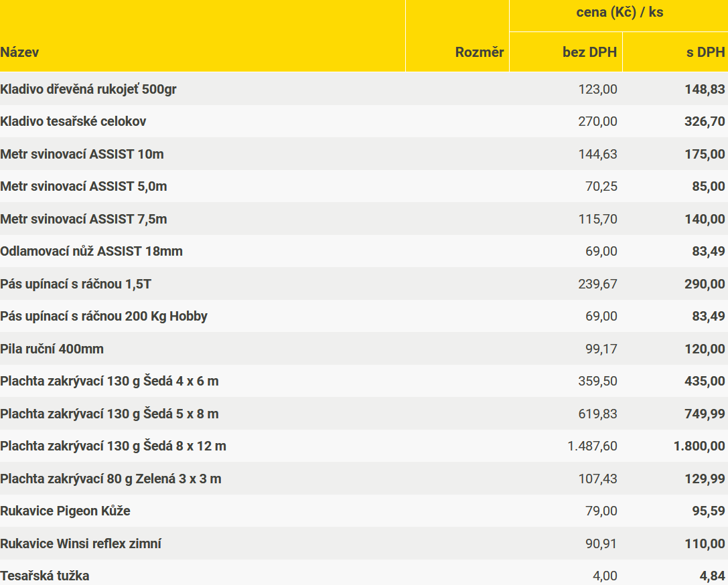Screen dimensions: 728x585
Task: Click price 619,83 without VAT
Action: click(x=597, y=414)
